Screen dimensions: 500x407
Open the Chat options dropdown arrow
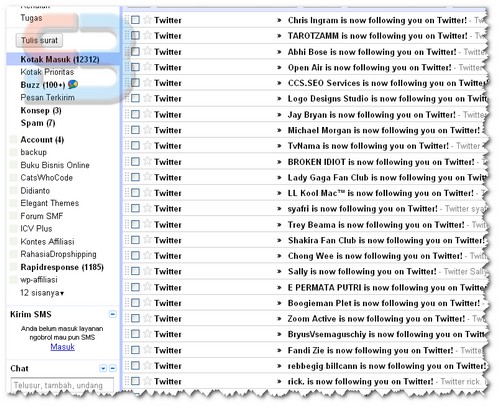tap(103, 368)
